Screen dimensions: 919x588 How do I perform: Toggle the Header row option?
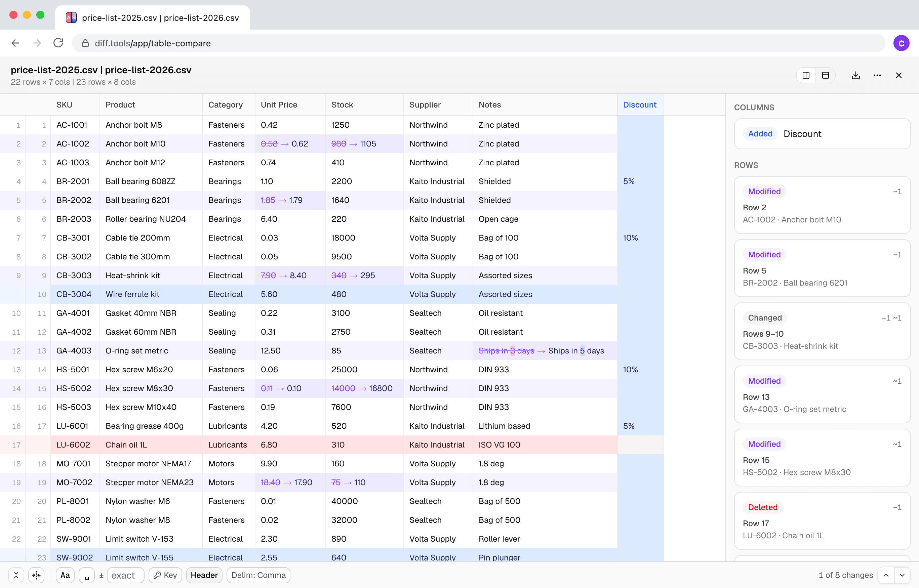tap(204, 575)
